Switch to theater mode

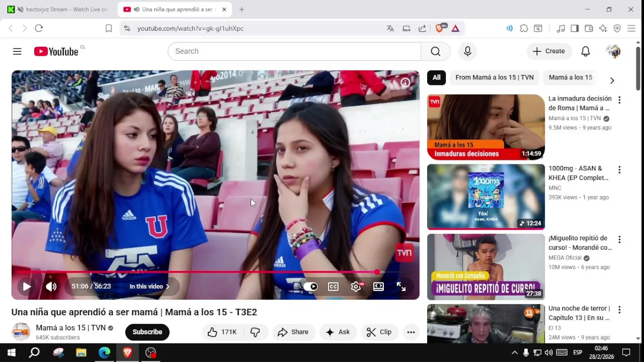point(378,287)
